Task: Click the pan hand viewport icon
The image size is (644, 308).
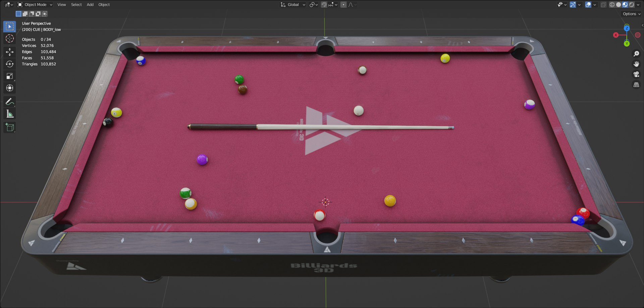Action: [x=636, y=64]
